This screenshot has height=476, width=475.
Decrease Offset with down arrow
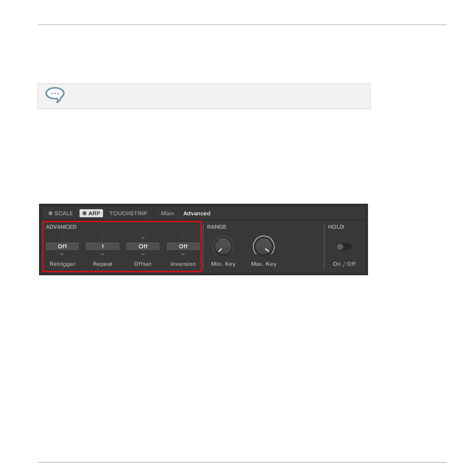point(143,254)
